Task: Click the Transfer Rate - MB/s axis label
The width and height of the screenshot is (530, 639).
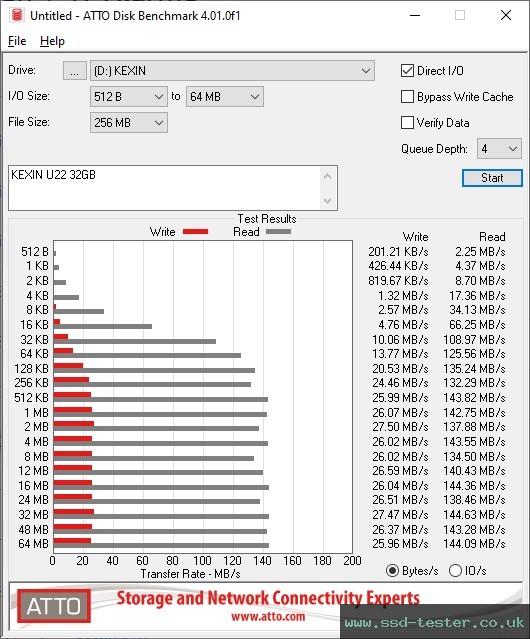Action: tap(191, 574)
